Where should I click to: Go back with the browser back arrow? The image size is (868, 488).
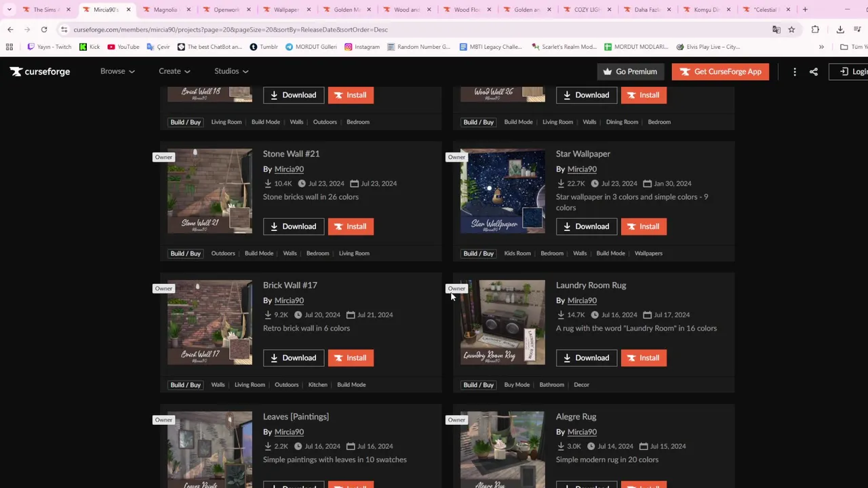pos(10,30)
